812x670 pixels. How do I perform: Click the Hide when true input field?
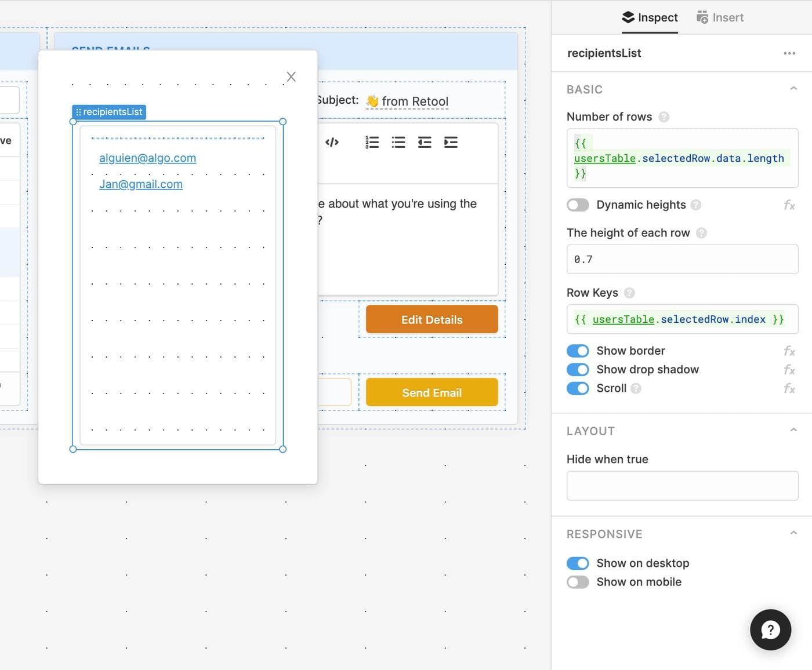(x=682, y=486)
